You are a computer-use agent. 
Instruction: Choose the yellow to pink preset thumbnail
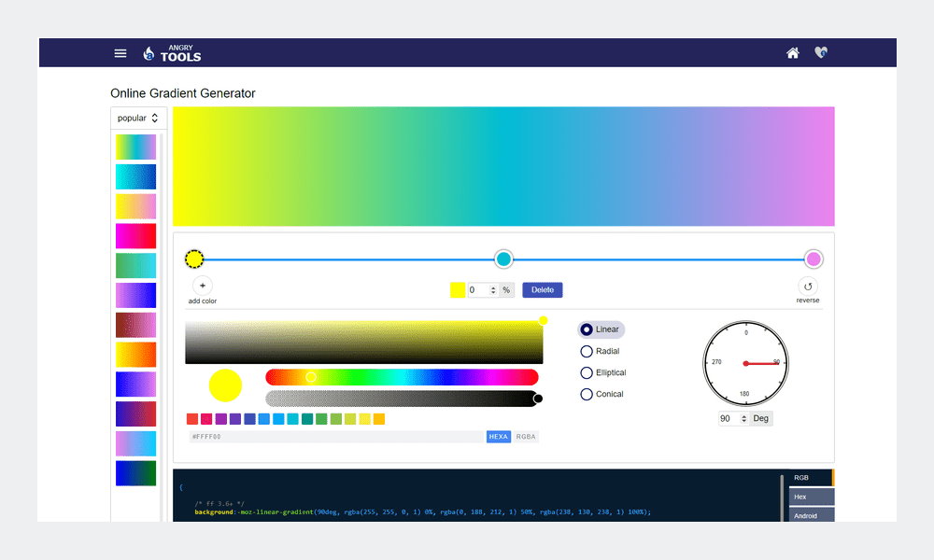[x=135, y=206]
